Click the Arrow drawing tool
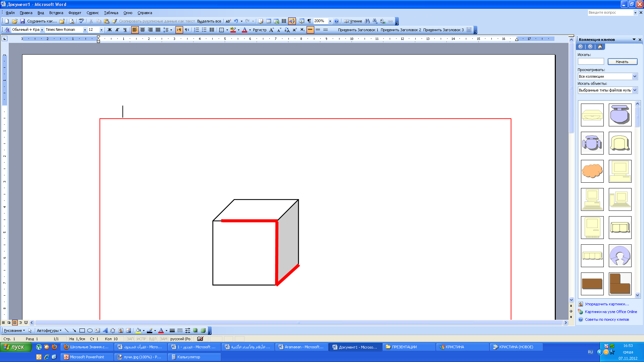This screenshot has width=644, height=362. click(x=74, y=330)
